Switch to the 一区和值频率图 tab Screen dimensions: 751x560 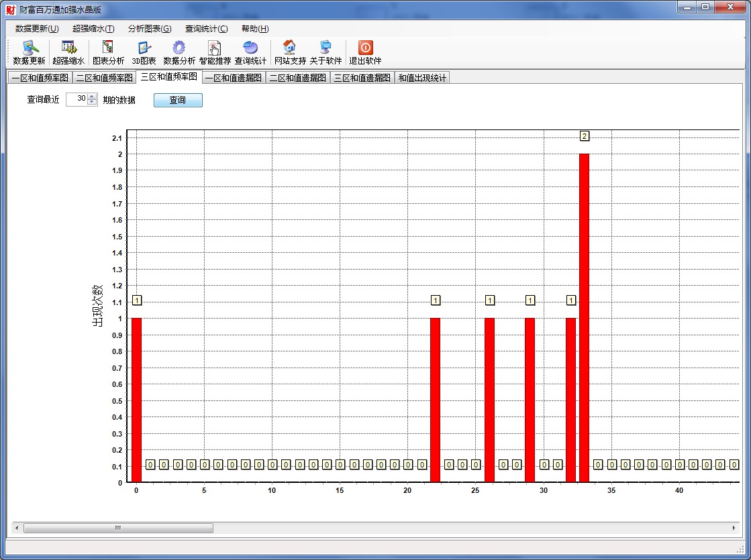[40, 78]
